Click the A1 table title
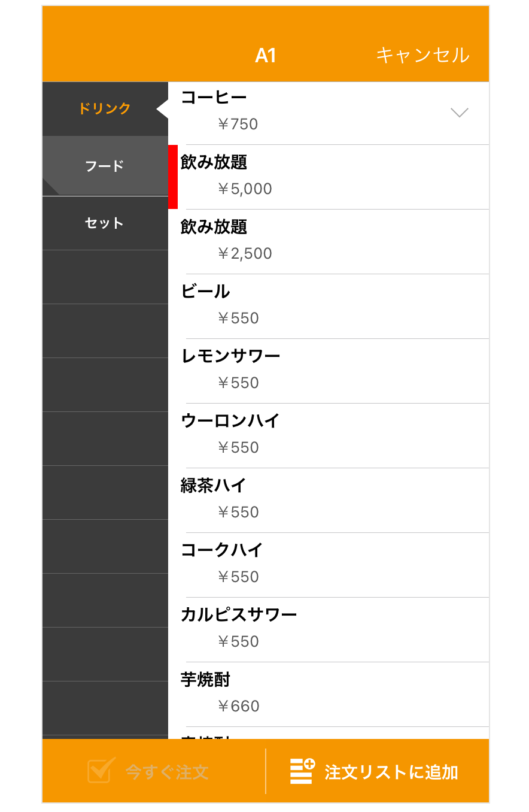The width and height of the screenshot is (529, 812). point(266,56)
